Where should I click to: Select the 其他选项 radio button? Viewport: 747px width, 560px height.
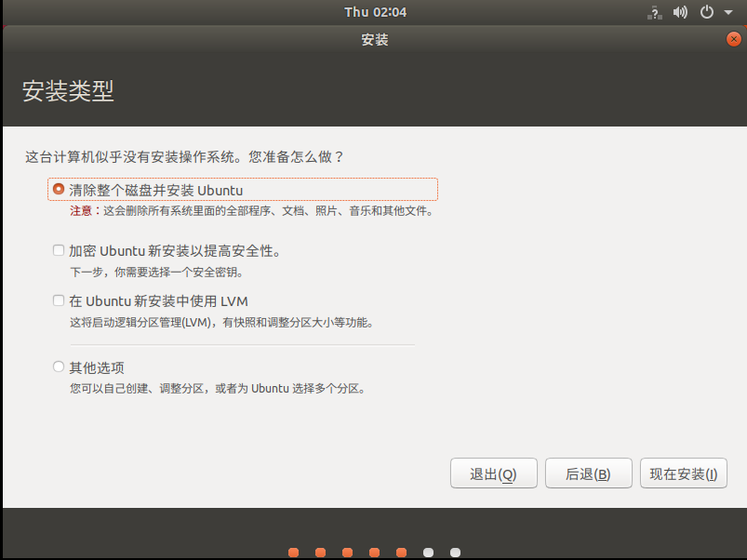point(59,367)
